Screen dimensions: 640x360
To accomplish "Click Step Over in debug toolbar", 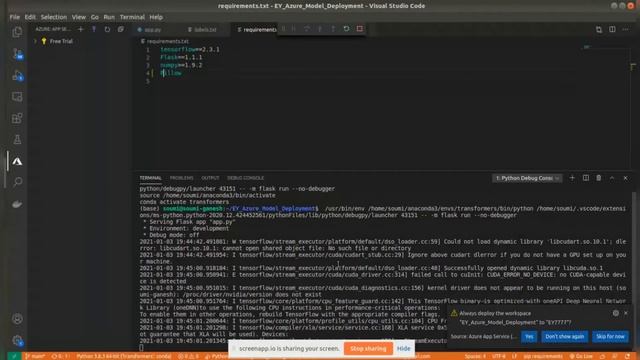I will coord(307,29).
